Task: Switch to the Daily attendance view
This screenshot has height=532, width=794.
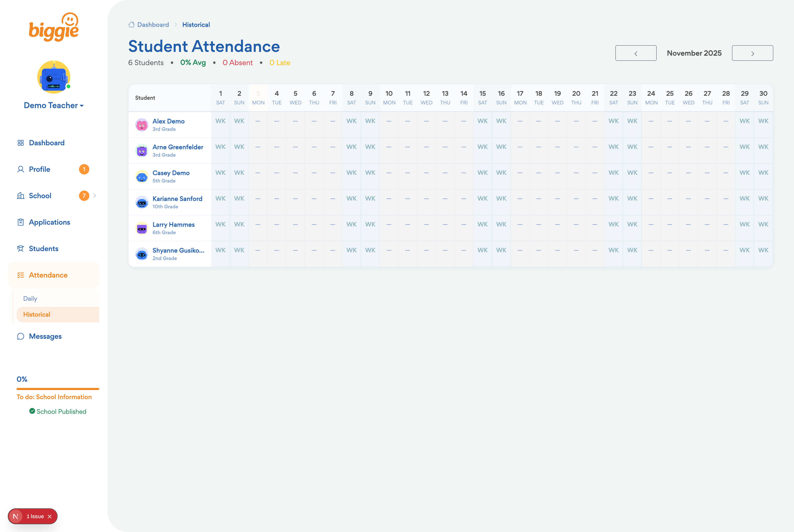Action: [x=30, y=298]
